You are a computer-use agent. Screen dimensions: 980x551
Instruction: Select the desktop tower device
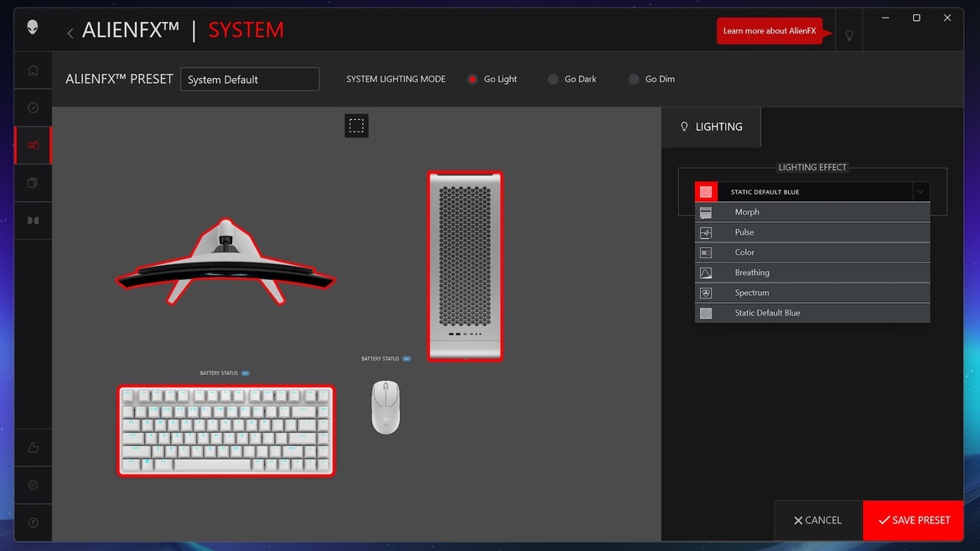tap(465, 267)
